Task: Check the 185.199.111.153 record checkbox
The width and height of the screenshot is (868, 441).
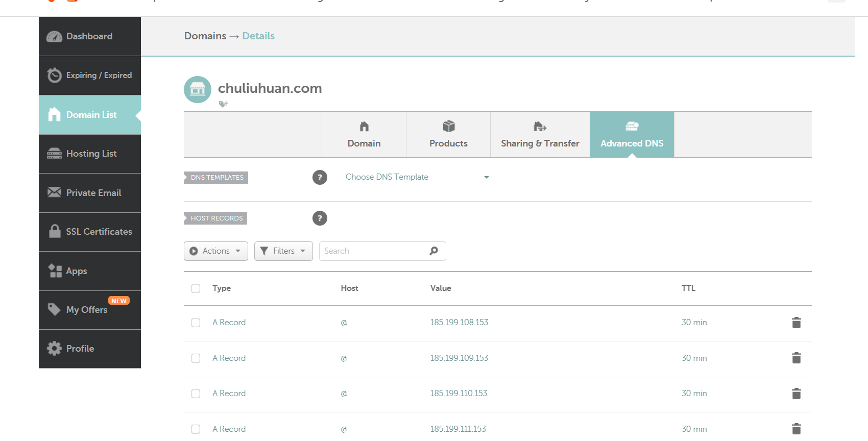Action: point(196,429)
